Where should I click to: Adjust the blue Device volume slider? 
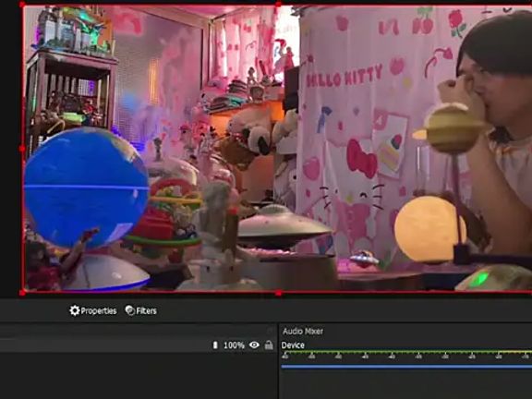[x=406, y=367]
